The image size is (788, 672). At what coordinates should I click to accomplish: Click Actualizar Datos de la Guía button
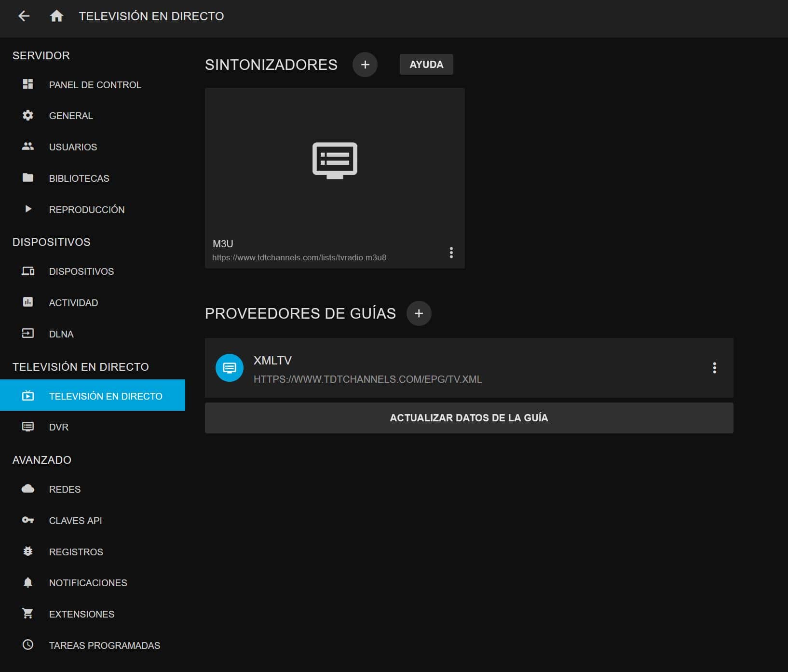(x=469, y=418)
